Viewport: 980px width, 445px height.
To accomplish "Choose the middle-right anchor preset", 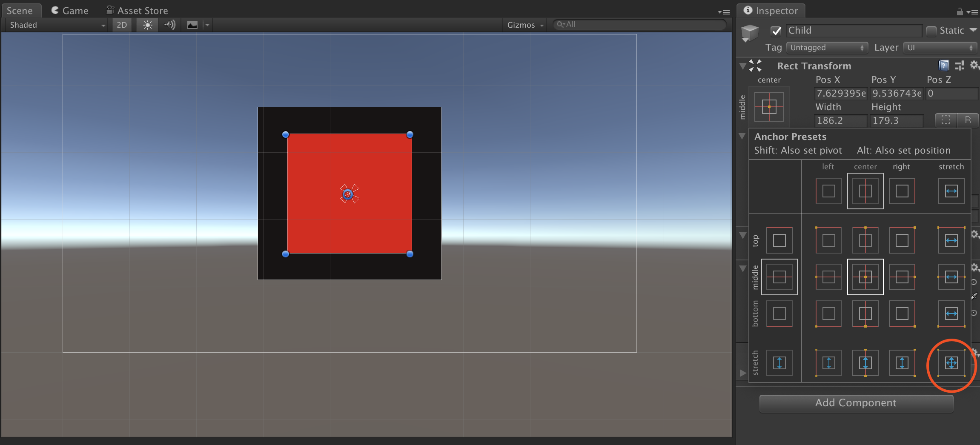I will (902, 277).
